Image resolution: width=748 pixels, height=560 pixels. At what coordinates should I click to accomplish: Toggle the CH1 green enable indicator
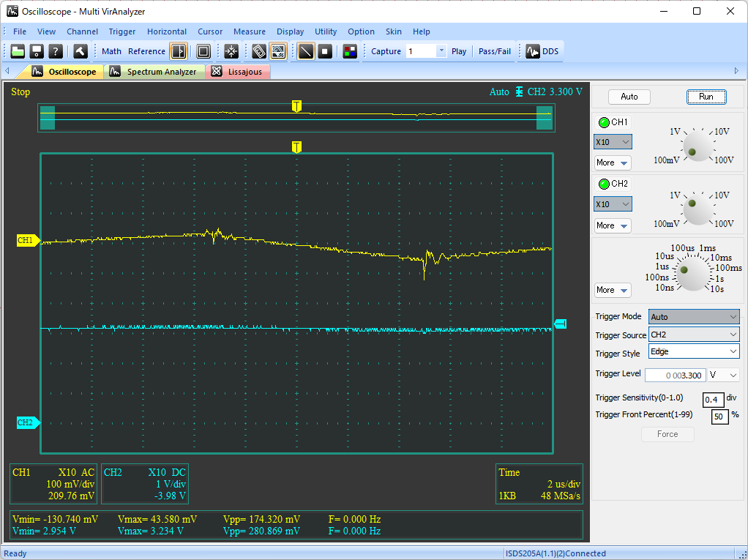(x=604, y=122)
